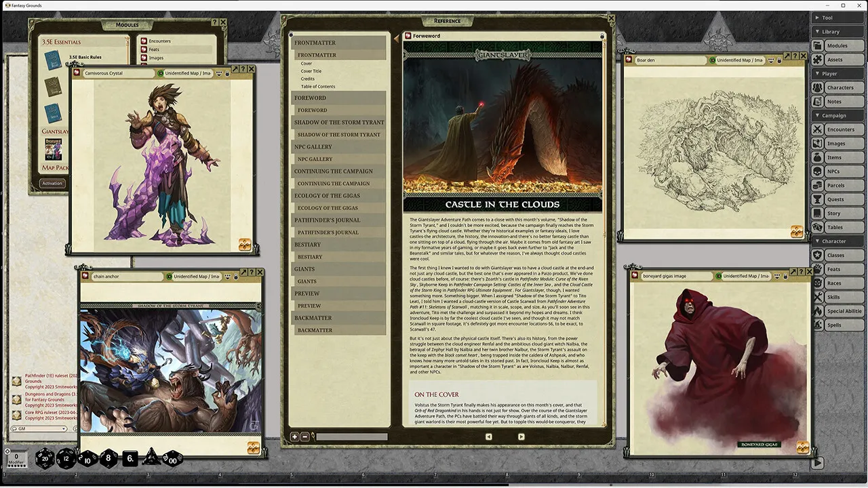Open the Encounters link in Modules window
Screen dimensions: 868x488
pyautogui.click(x=159, y=41)
